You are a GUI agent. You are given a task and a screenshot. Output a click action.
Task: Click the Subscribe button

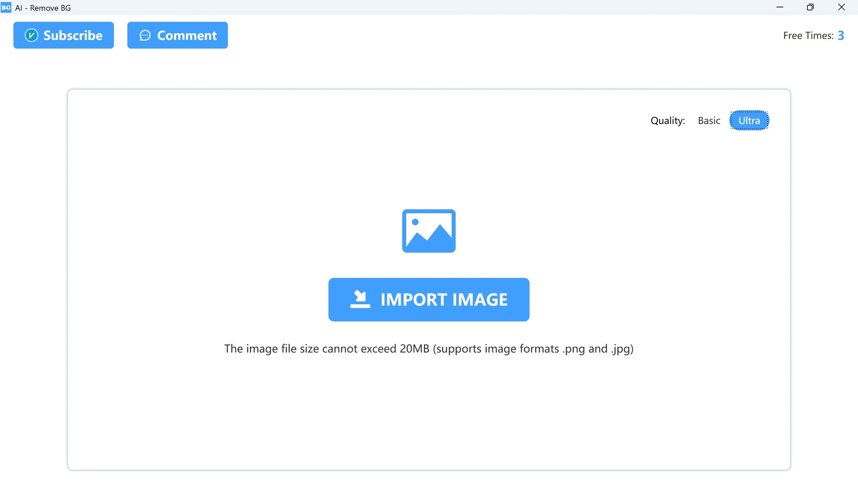(64, 36)
